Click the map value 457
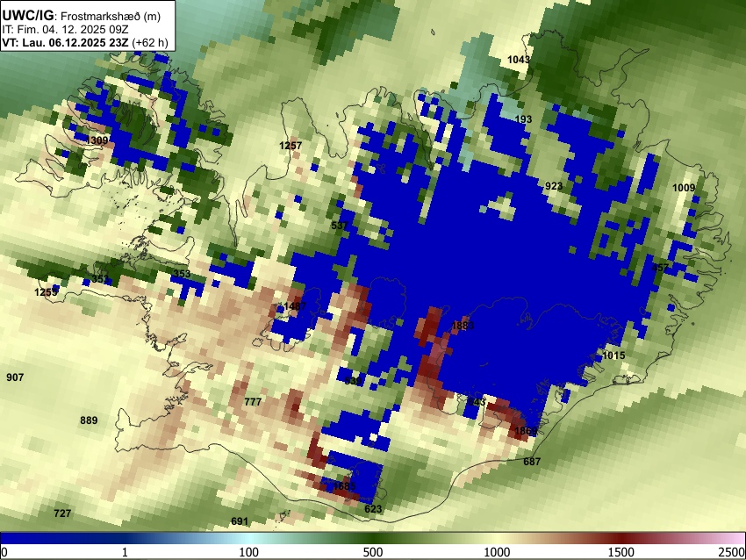The height and width of the screenshot is (560, 746). click(660, 268)
